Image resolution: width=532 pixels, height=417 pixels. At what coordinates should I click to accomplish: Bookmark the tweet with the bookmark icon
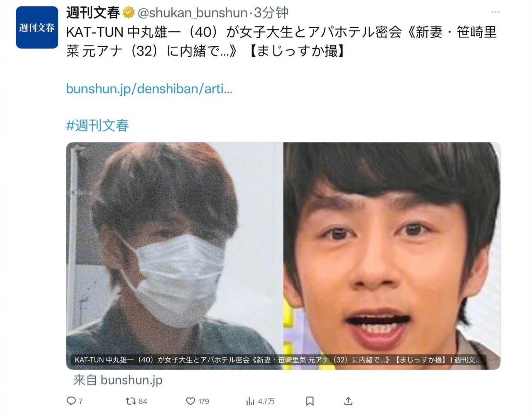click(309, 401)
